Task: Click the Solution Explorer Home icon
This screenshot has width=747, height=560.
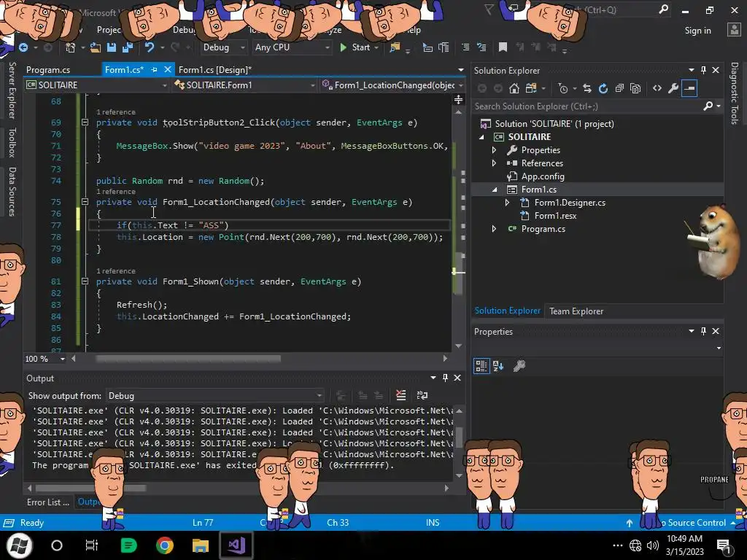Action: [x=514, y=88]
